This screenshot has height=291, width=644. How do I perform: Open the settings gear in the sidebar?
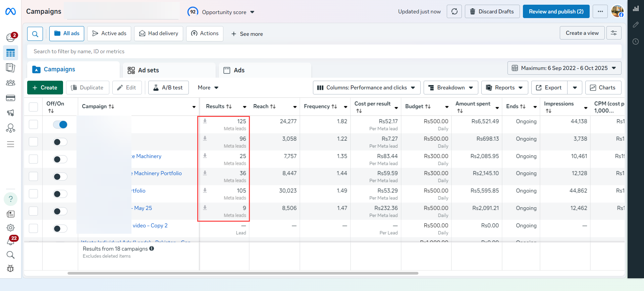point(10,228)
